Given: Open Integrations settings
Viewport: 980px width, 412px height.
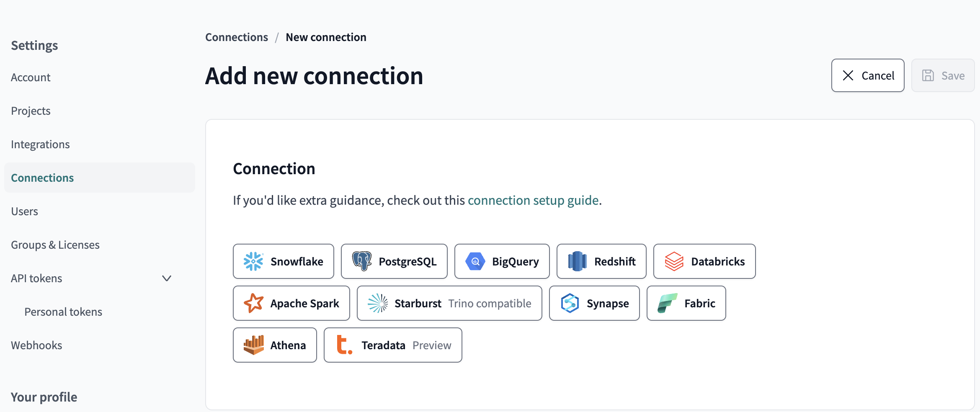Looking at the screenshot, I should pos(40,144).
